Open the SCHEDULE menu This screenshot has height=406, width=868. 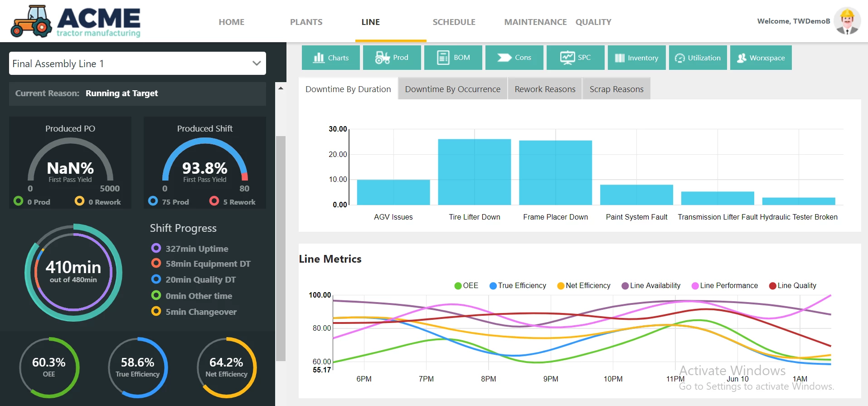tap(454, 22)
